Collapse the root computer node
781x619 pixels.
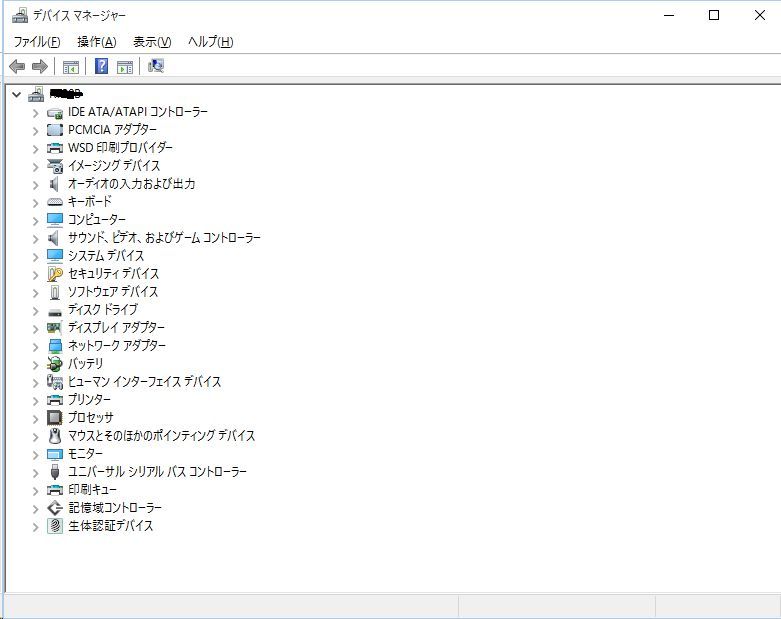tap(16, 94)
